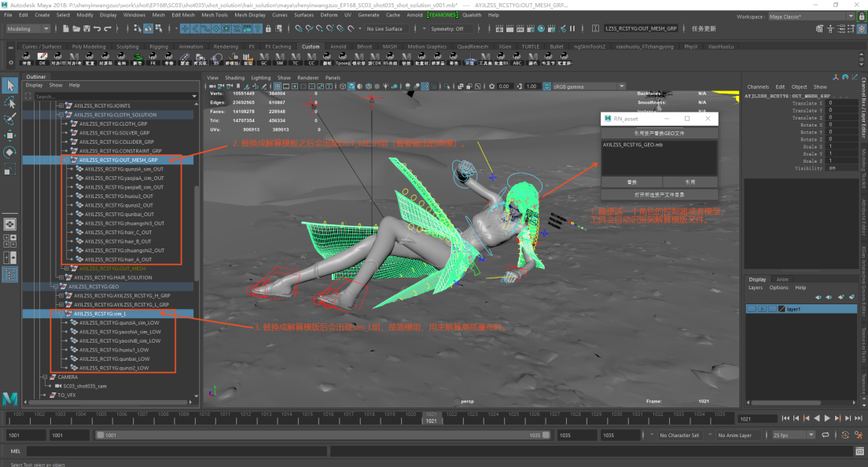Click the 替换 button in RN_asset window
The image size is (868, 467).
[x=631, y=182]
